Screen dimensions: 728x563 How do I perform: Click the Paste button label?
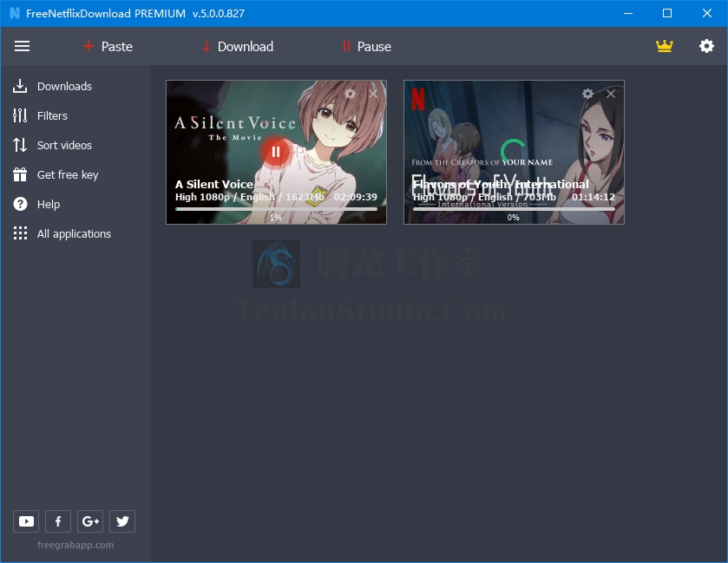pos(117,47)
